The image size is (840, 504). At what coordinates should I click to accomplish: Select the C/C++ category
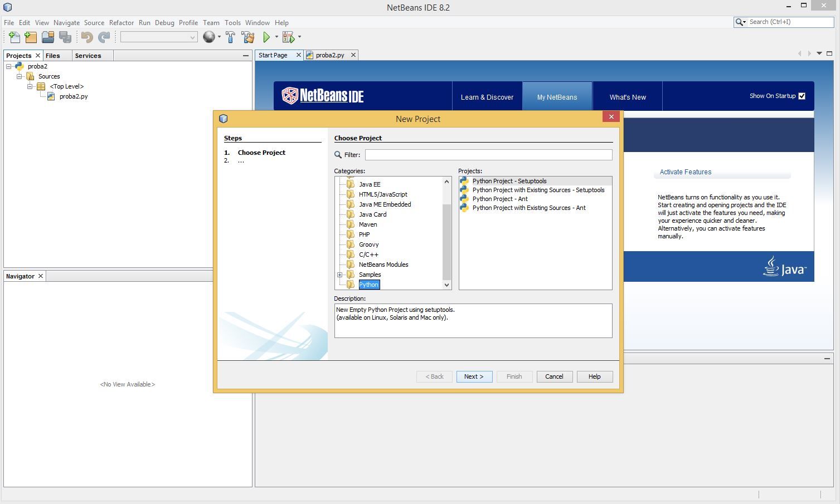368,255
